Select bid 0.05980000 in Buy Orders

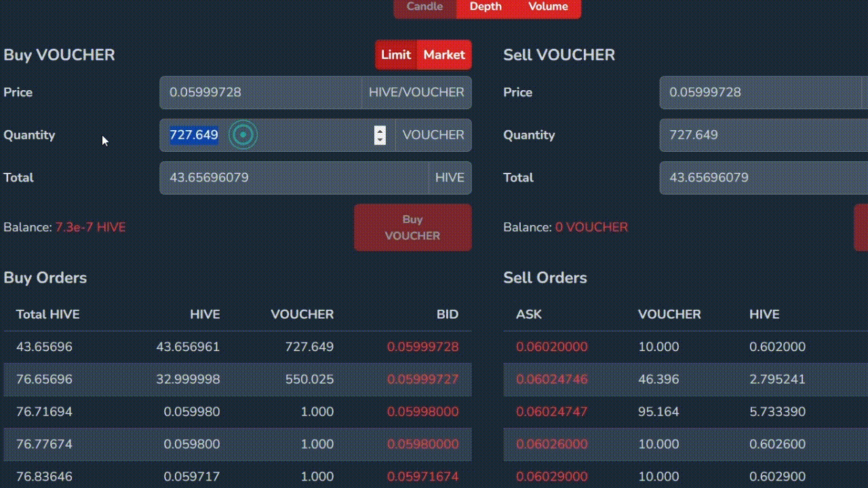pyautogui.click(x=422, y=445)
